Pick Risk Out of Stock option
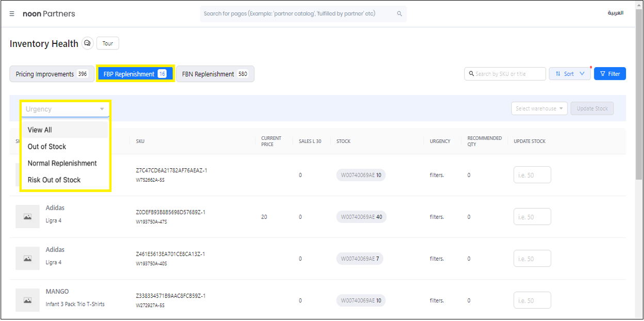 click(x=54, y=180)
